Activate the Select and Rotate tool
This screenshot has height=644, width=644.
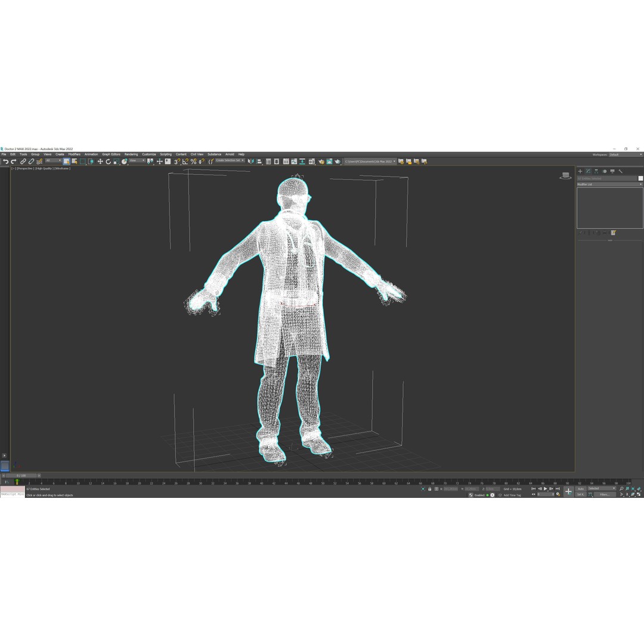click(x=109, y=162)
